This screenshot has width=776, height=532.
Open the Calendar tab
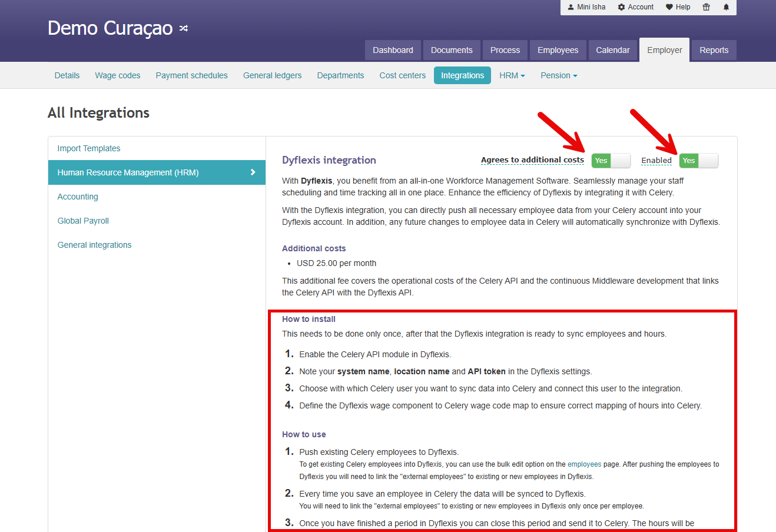pos(613,50)
